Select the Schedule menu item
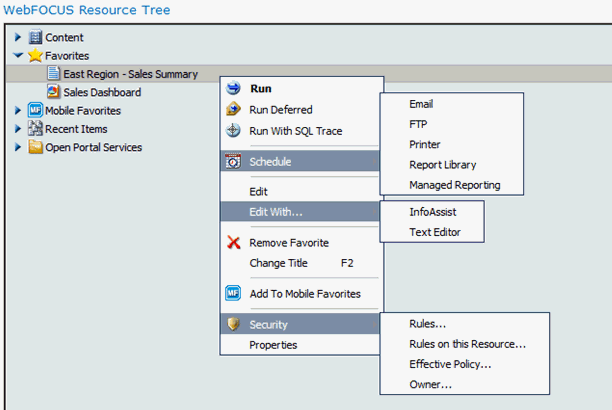The height and width of the screenshot is (410, 612). click(x=300, y=161)
